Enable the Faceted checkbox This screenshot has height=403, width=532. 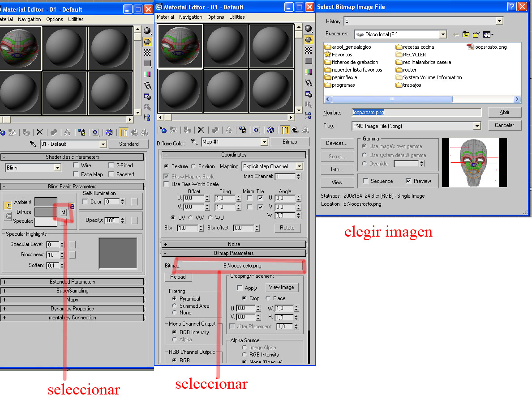coord(111,174)
